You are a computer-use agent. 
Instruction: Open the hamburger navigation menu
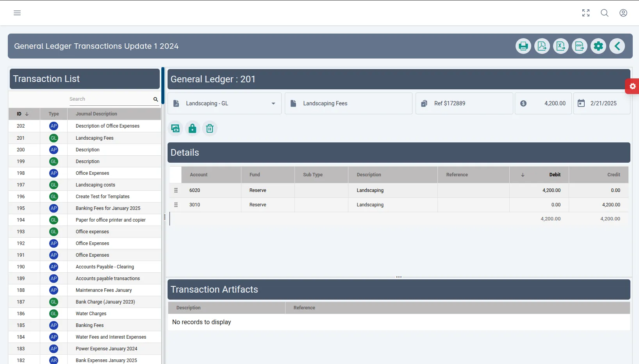point(17,13)
